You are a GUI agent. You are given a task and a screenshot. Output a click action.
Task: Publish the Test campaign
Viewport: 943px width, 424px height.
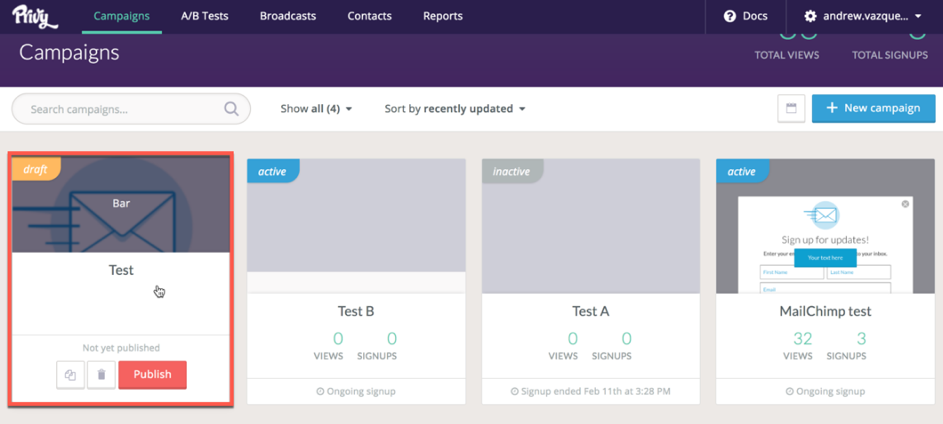[152, 374]
